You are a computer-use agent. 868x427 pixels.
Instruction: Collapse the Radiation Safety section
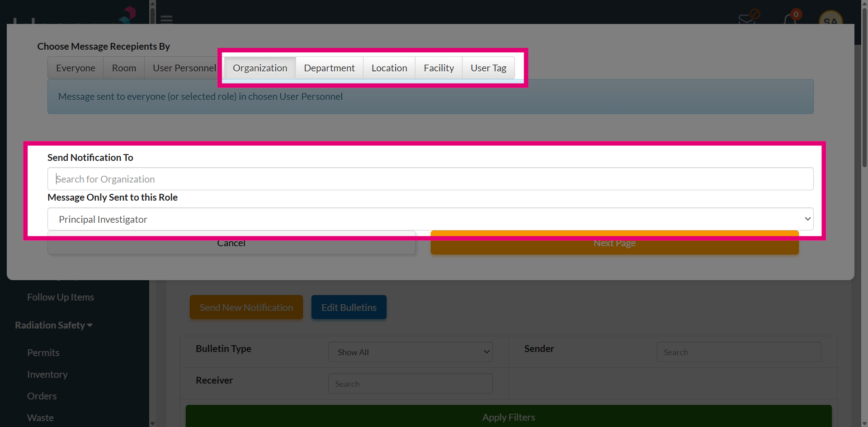pos(54,325)
